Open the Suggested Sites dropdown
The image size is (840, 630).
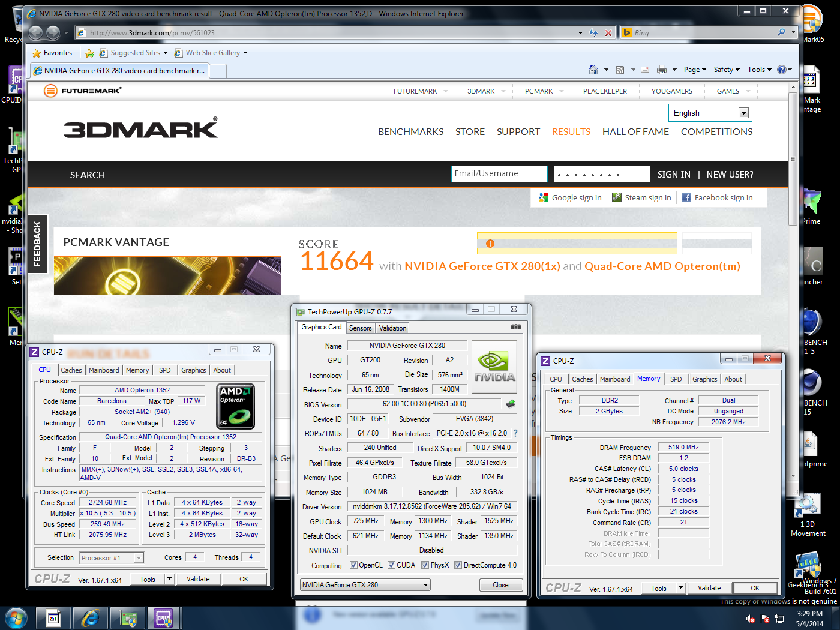133,53
